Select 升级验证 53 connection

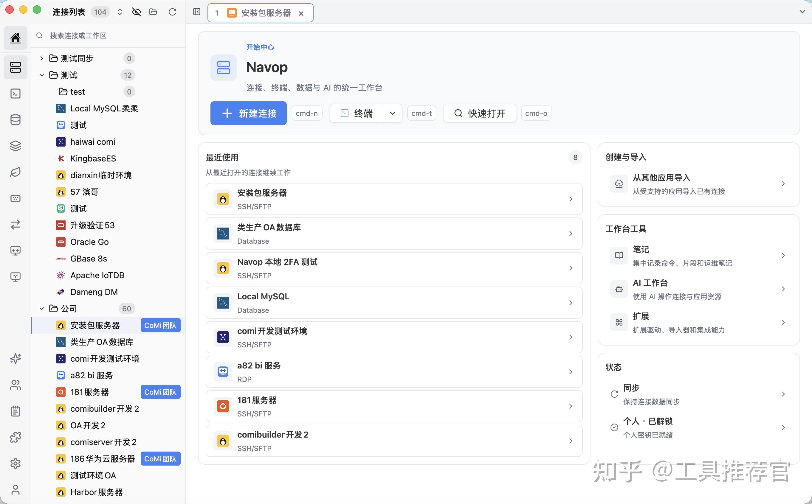(x=109, y=225)
